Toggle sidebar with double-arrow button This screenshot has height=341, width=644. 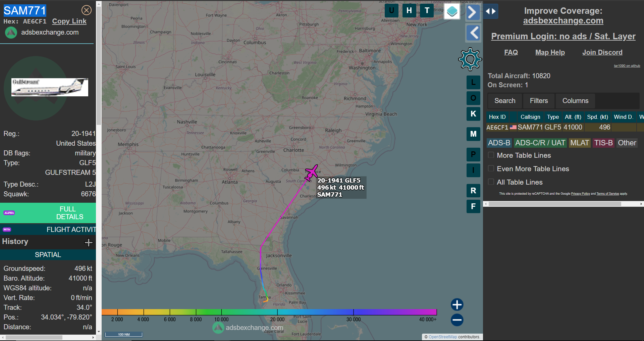click(x=491, y=11)
